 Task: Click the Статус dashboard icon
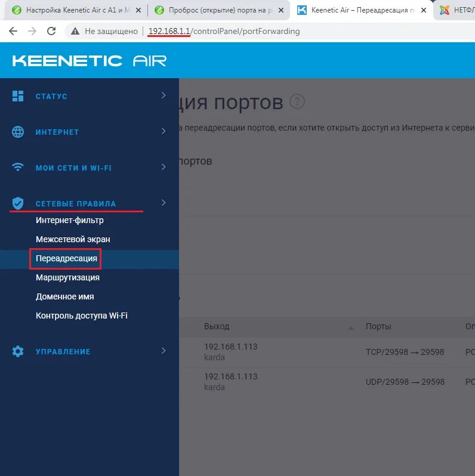coord(18,96)
